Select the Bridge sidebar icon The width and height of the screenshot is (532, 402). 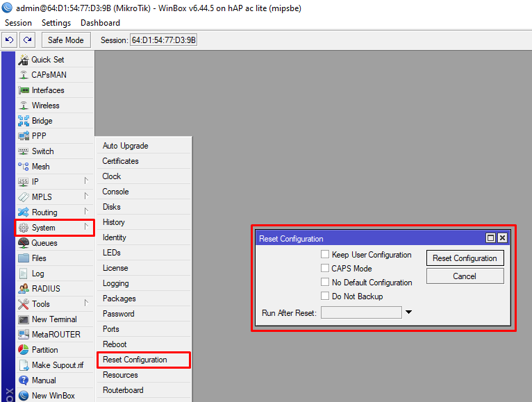coord(24,121)
